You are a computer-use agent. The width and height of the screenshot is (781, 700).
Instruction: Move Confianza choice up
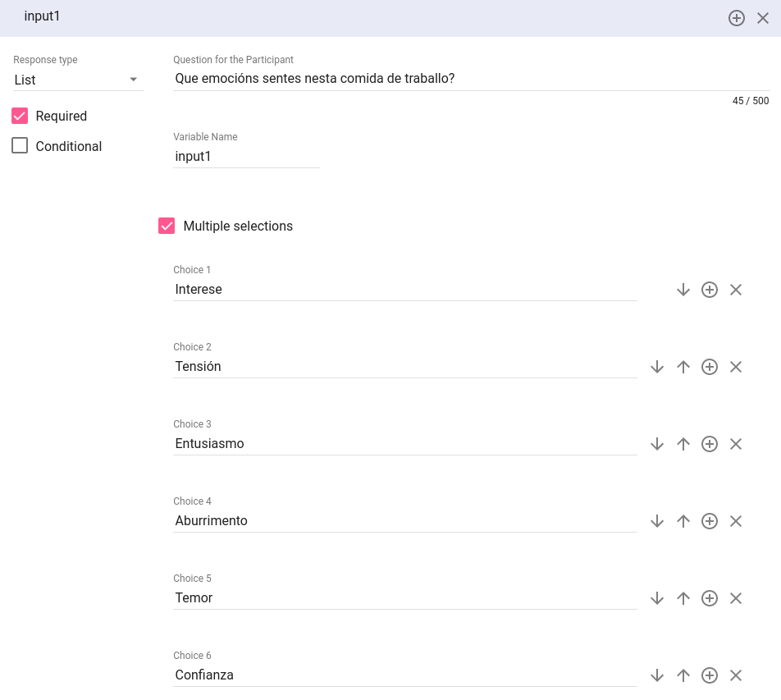coord(683,675)
